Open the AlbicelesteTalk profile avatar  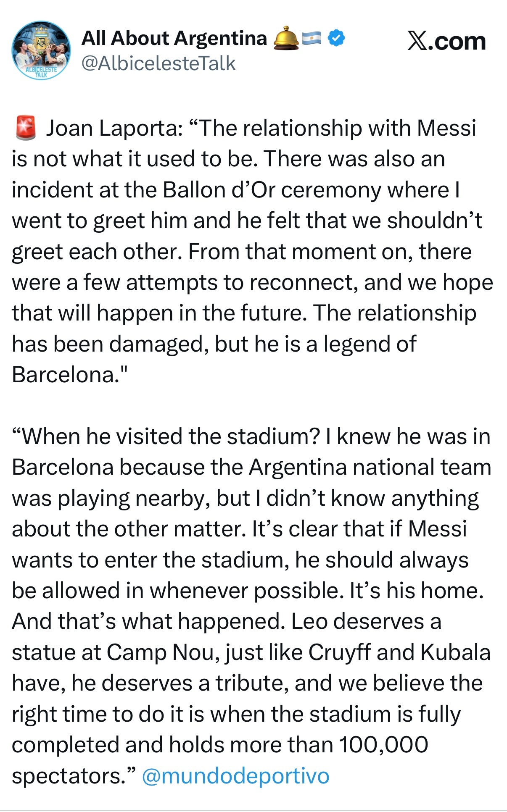tap(41, 51)
